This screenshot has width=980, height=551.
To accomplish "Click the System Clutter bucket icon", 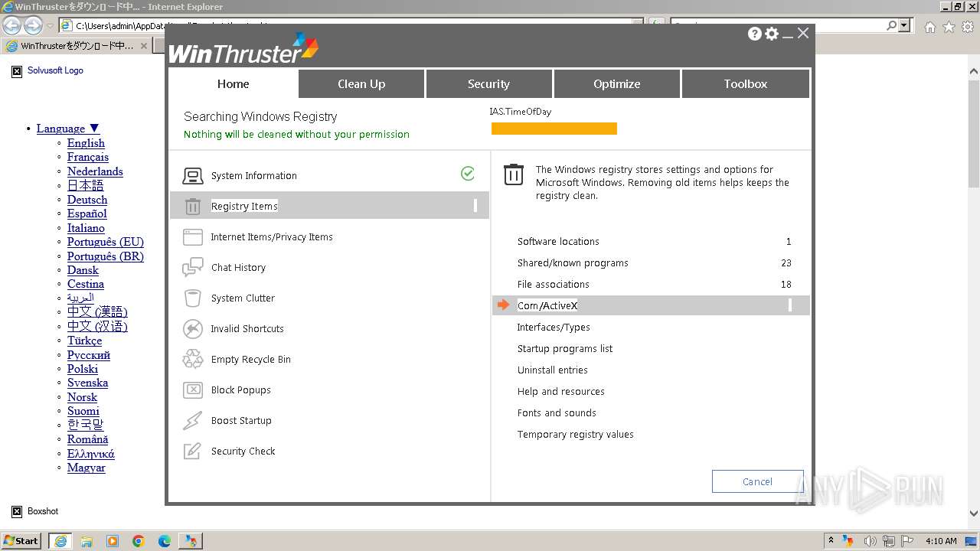I will coord(193,298).
